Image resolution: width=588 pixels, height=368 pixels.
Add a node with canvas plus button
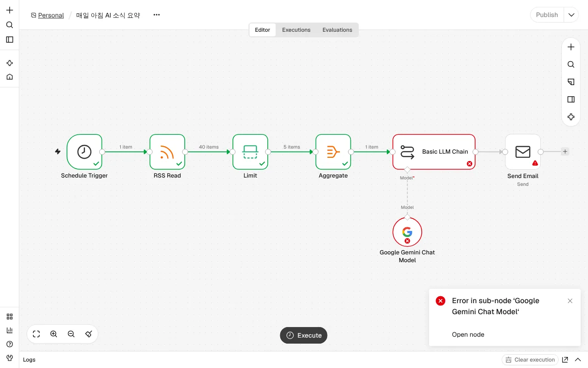571,47
